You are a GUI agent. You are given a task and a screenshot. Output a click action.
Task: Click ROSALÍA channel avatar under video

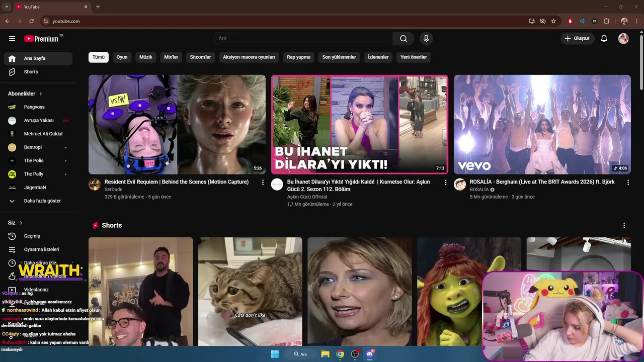tap(460, 184)
